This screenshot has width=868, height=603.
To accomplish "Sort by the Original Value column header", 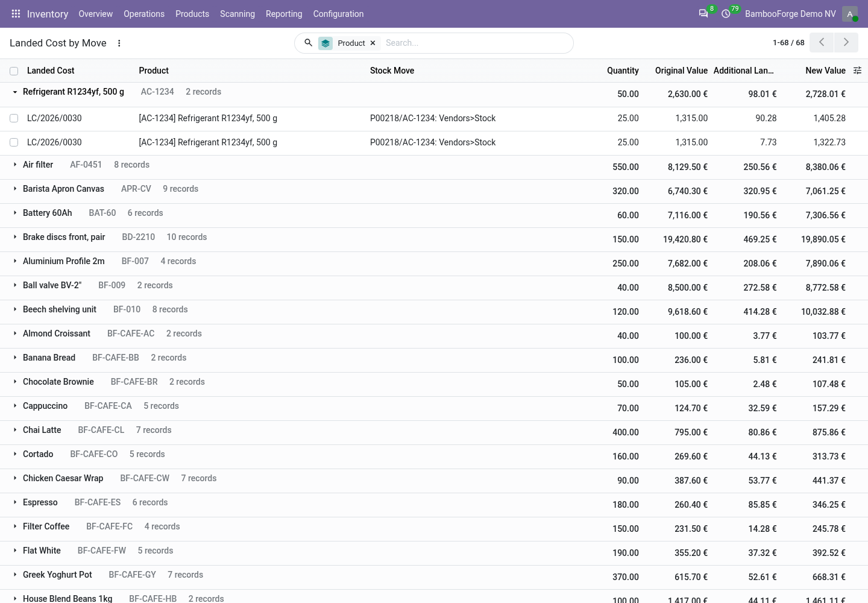I will [681, 71].
